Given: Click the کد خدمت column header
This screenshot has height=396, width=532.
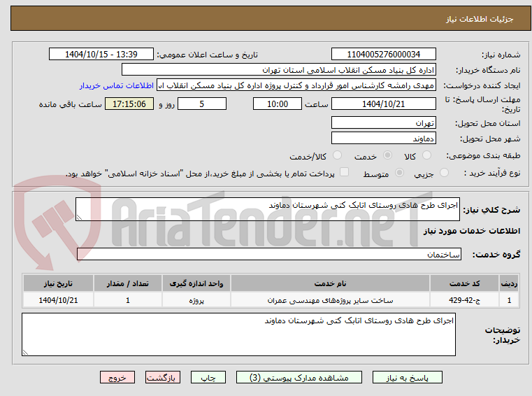Looking at the screenshot, I should click(x=464, y=283).
